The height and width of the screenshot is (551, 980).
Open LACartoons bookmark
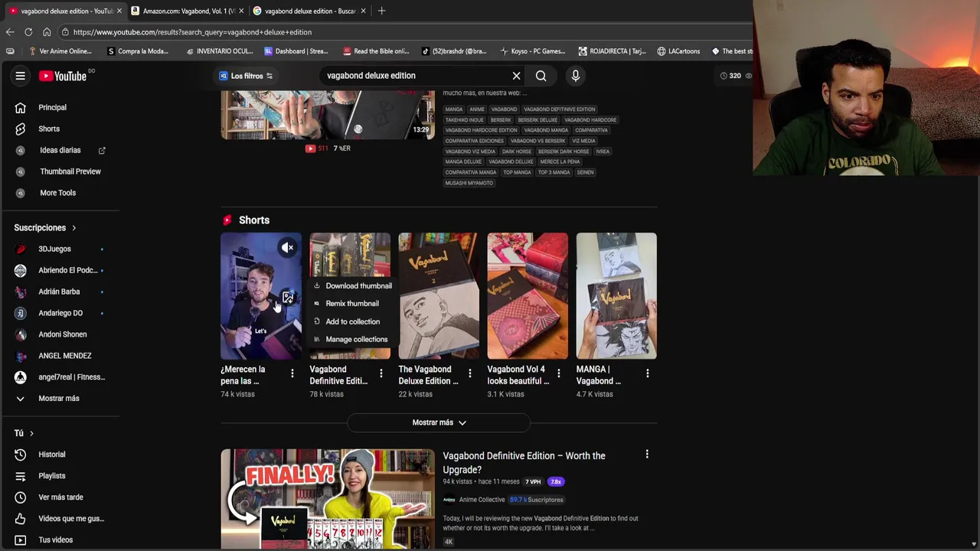678,51
